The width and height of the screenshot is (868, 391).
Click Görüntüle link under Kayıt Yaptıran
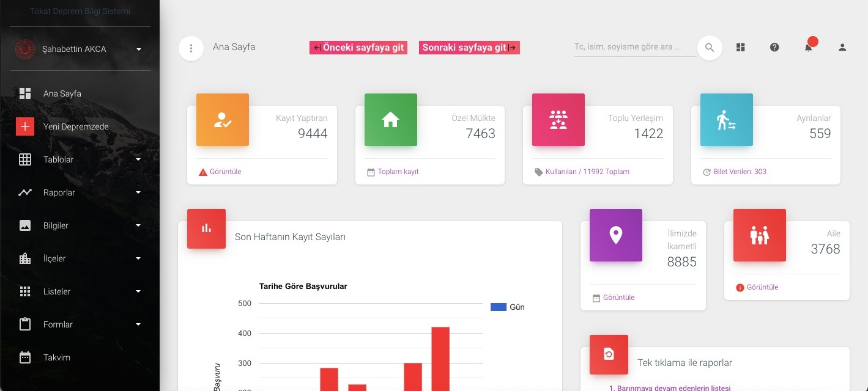tap(225, 172)
